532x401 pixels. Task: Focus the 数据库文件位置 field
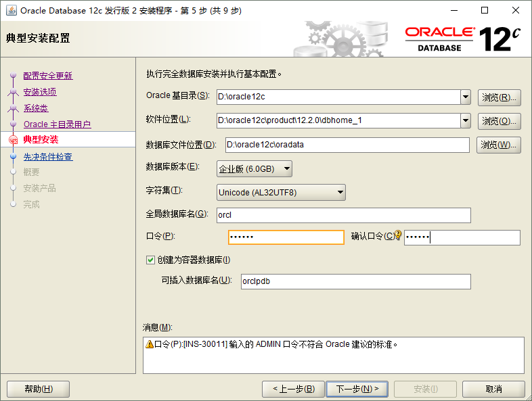pos(347,145)
